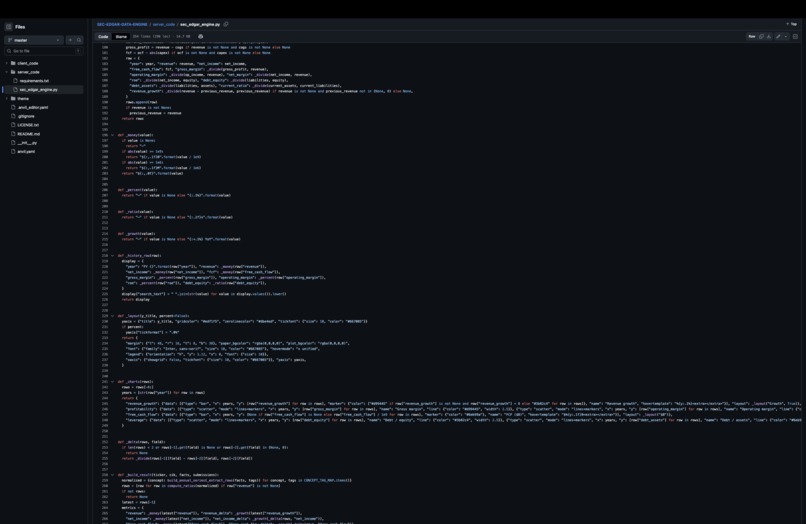Collapse the _money function fold chevron
This screenshot has width=806, height=524.
click(113, 135)
